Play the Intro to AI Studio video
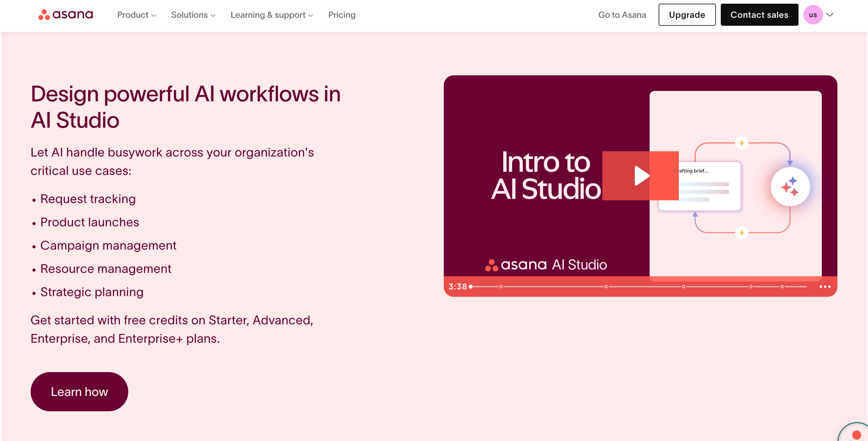 [x=640, y=176]
